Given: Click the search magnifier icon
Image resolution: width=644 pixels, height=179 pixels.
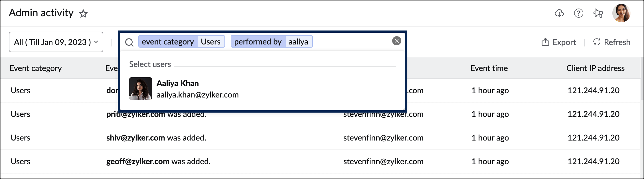Looking at the screenshot, I should coord(129,42).
